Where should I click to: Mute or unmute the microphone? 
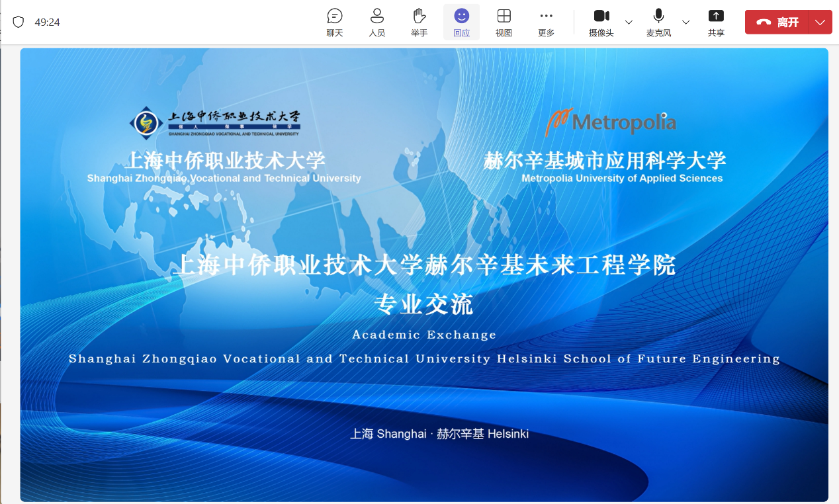(x=658, y=22)
